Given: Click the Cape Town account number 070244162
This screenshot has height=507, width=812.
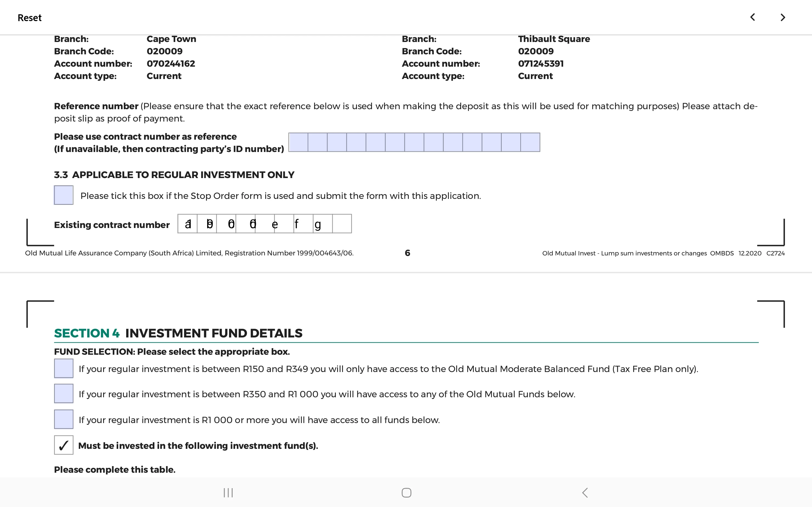Looking at the screenshot, I should click(171, 64).
